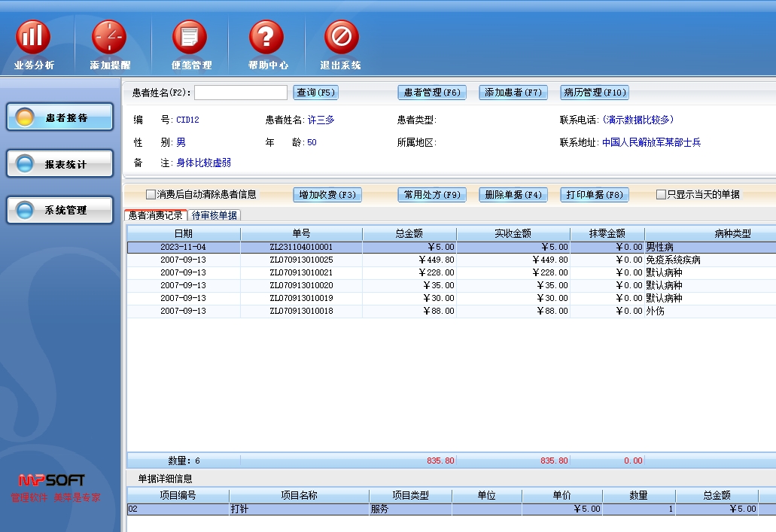Focus the 患者姓名 search input field
The height and width of the screenshot is (532, 776).
pyautogui.click(x=241, y=93)
